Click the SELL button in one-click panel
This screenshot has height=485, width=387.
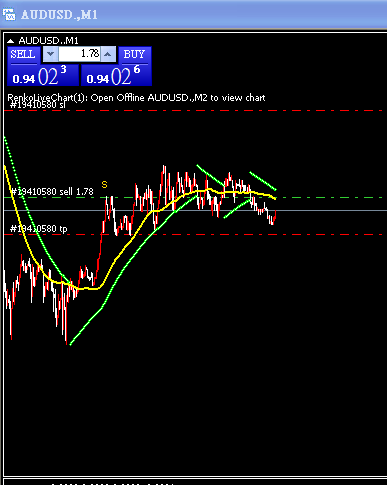[x=23, y=55]
